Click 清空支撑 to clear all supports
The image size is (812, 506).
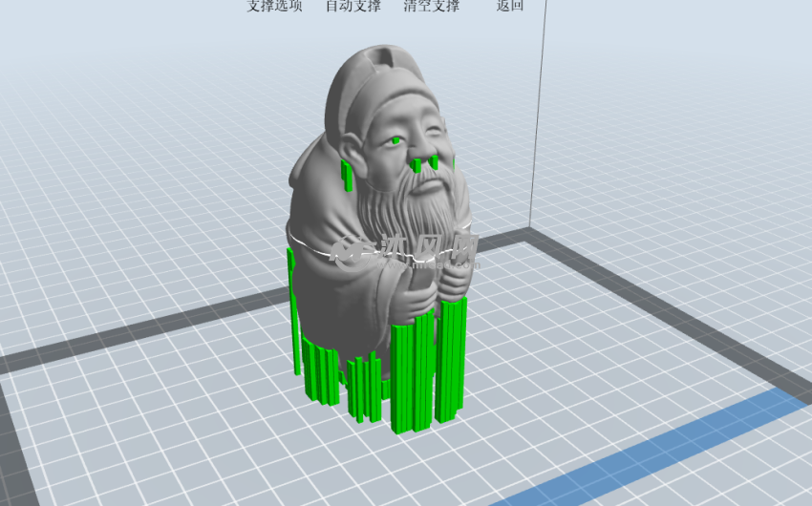(431, 6)
